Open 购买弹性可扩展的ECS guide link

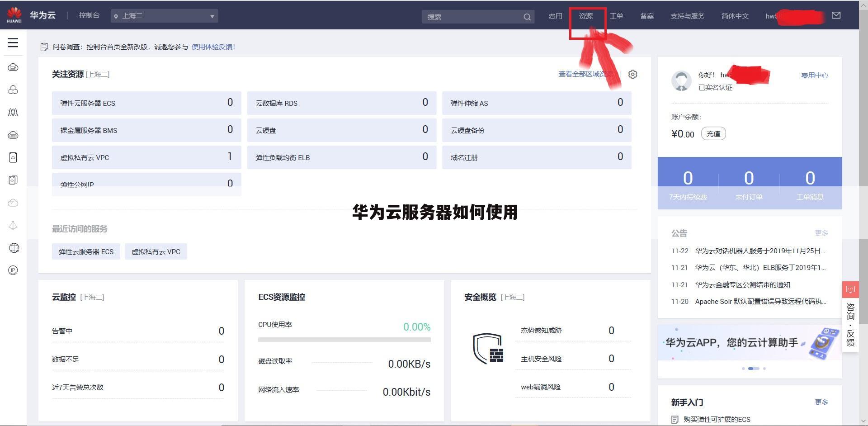717,420
